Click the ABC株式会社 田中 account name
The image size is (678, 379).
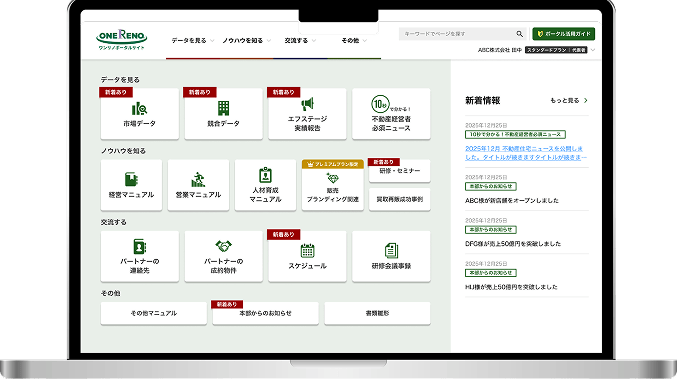(499, 50)
